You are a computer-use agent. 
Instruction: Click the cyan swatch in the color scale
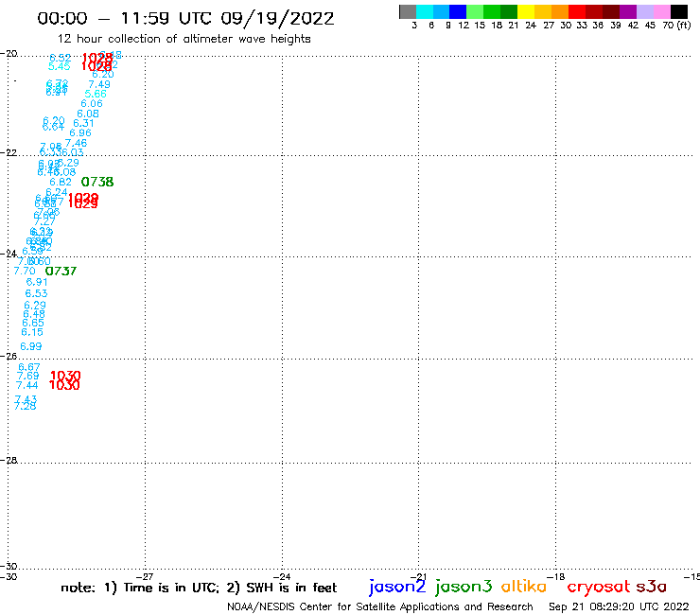point(424,11)
